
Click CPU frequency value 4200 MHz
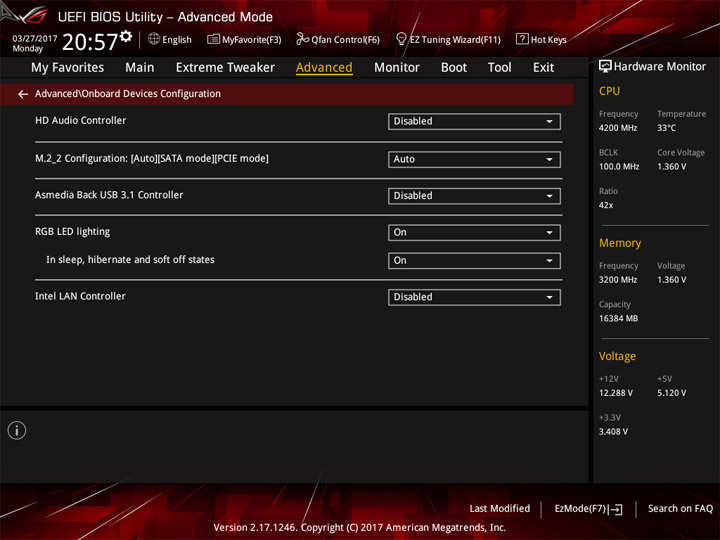click(x=618, y=128)
